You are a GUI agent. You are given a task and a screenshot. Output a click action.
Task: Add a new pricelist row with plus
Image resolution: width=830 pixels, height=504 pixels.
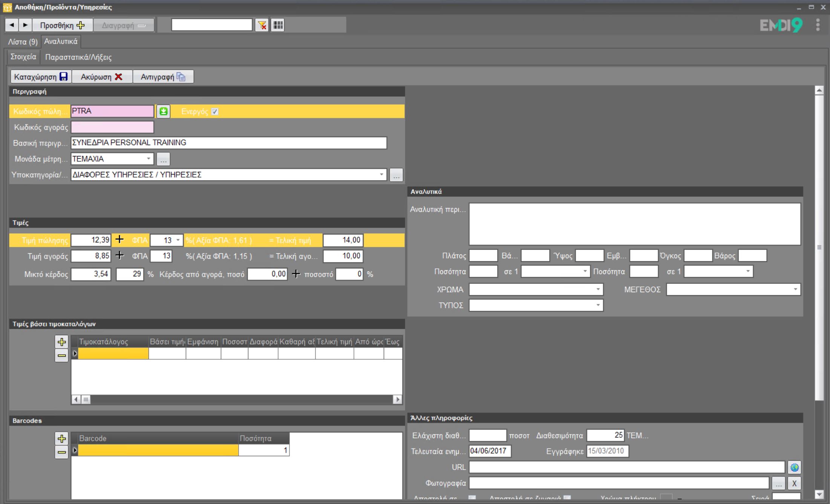point(61,342)
